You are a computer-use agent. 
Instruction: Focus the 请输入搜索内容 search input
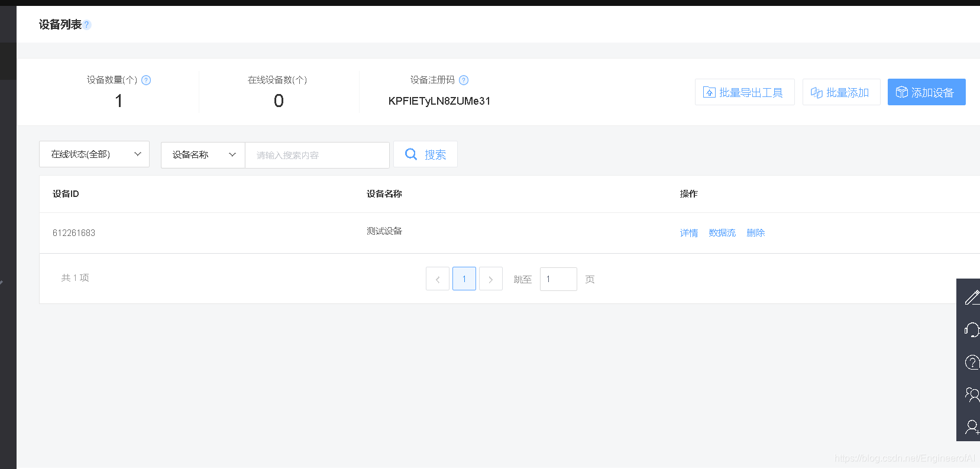[317, 155]
